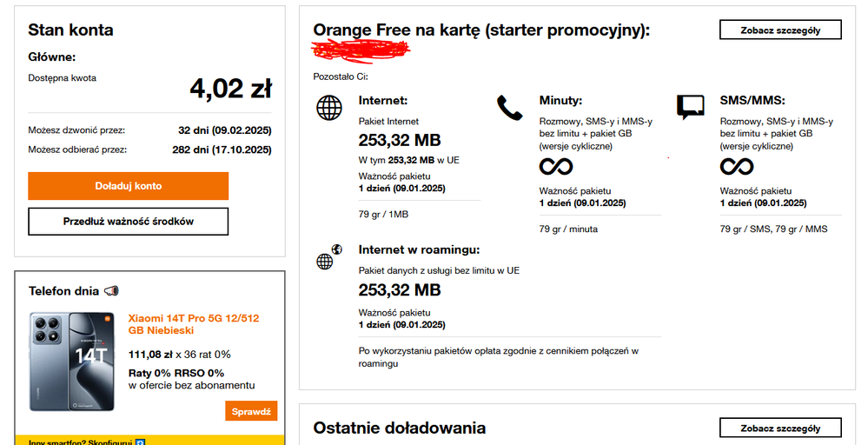Click the speech bubble SMS/MMS icon
This screenshot has width=868, height=445.
coord(690,107)
